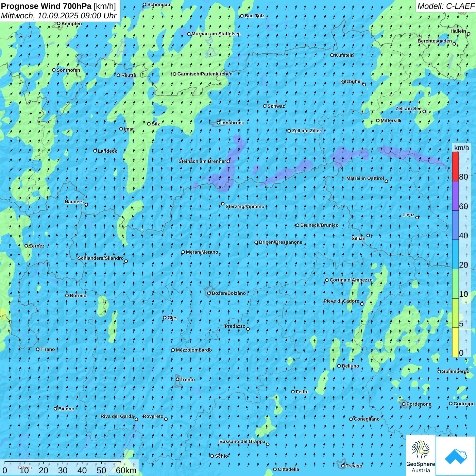Click the 'Zernez' label
The image size is (476, 476).
click(37, 246)
